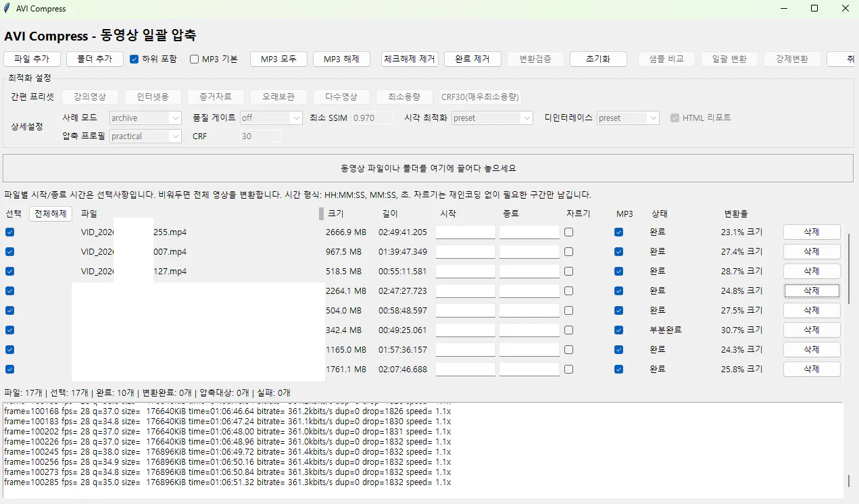This screenshot has height=504, width=859.
Task: Open the 디인터레이스 preset dropdown
Action: [x=628, y=118]
